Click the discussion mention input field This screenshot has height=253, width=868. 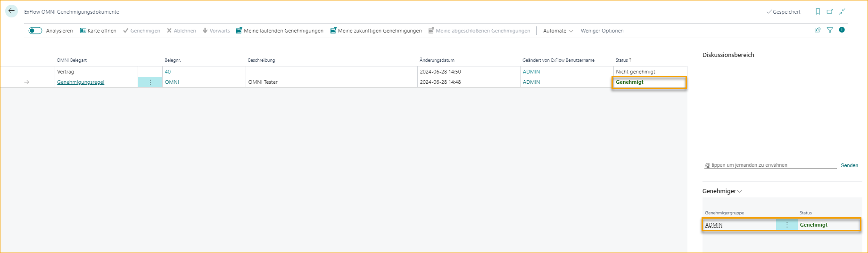point(769,165)
